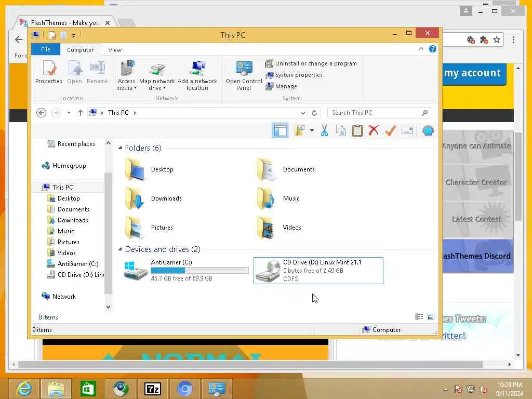Select the Downloads folder in content

point(154,198)
